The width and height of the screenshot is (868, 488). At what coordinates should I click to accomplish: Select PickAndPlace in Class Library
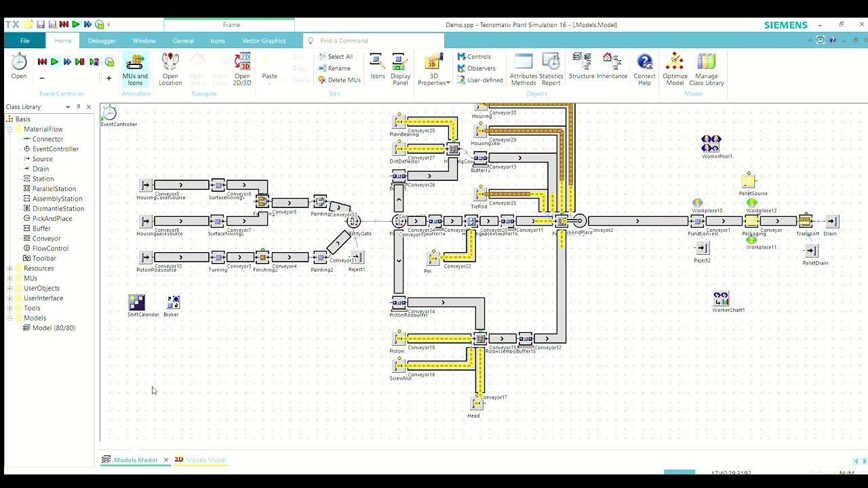tap(52, 218)
